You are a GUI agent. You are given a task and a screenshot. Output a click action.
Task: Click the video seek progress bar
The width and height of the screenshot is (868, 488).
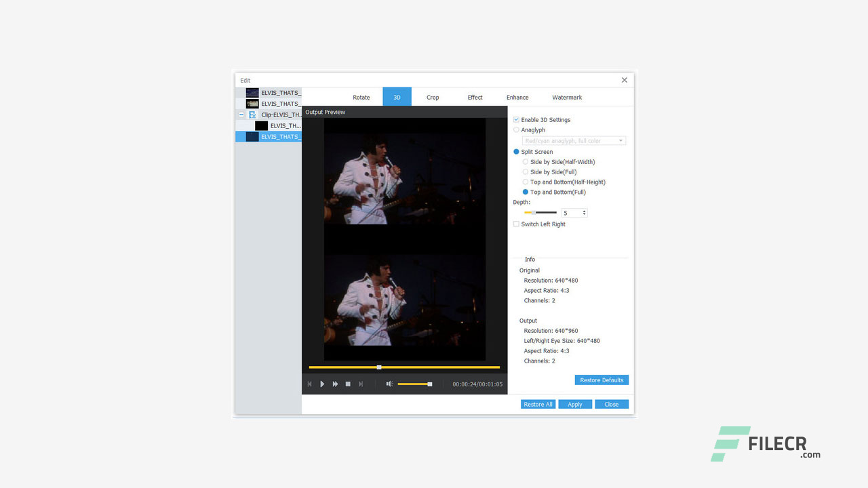coord(404,367)
